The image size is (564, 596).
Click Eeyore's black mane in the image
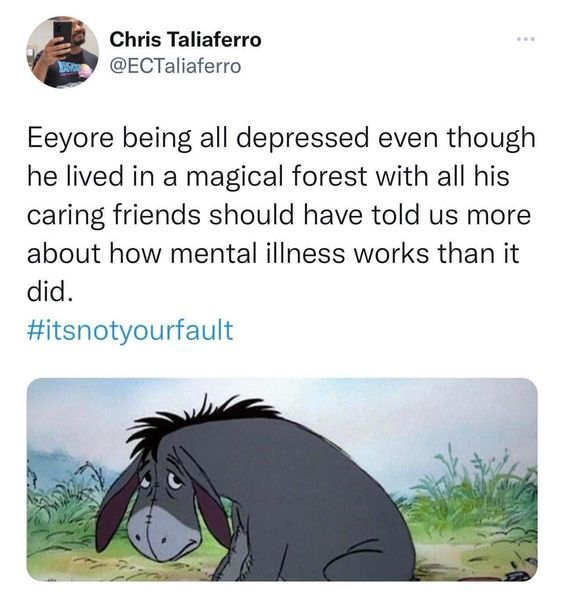[x=198, y=418]
